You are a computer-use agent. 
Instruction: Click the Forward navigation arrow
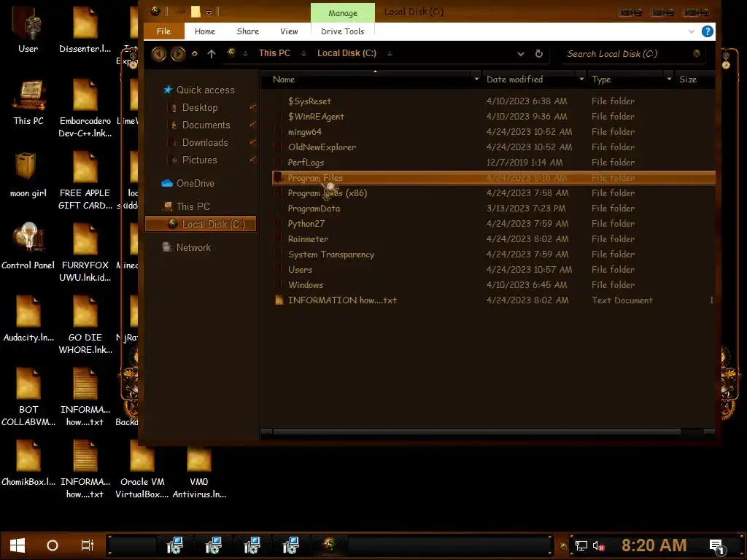[x=178, y=54]
